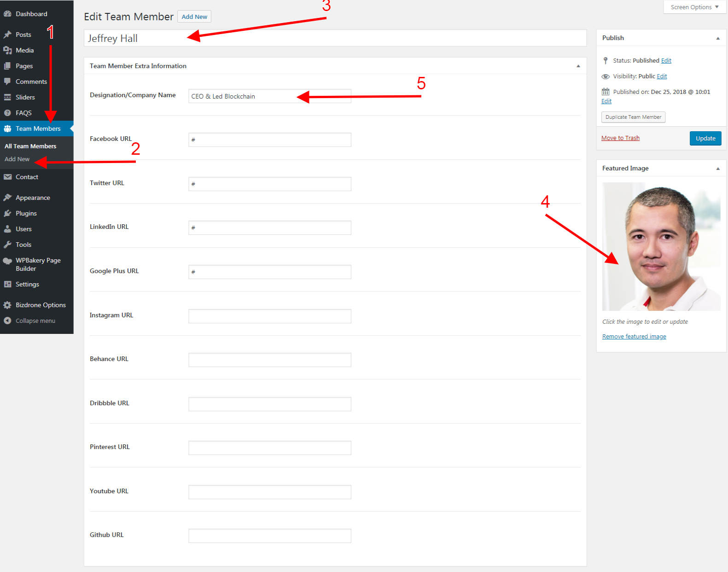728x572 pixels.
Task: Click the Sliders icon in sidebar
Action: click(7, 97)
